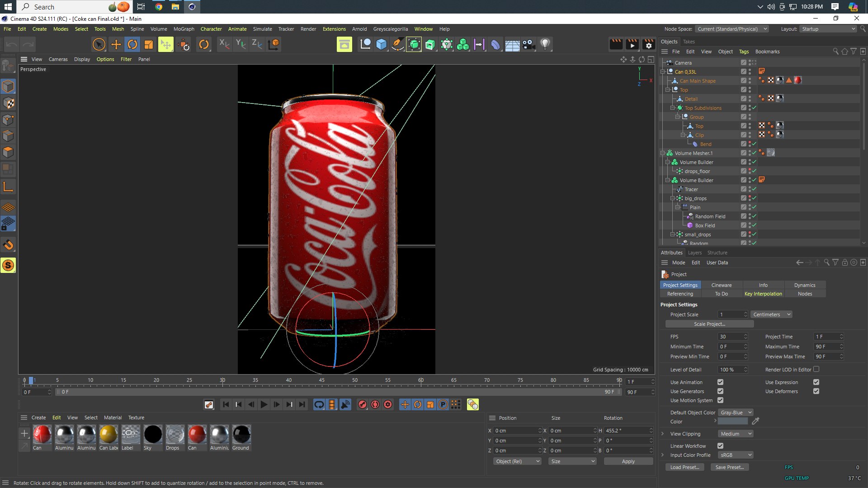Switch to the Cineware tab
The image size is (868, 488).
pyautogui.click(x=722, y=285)
